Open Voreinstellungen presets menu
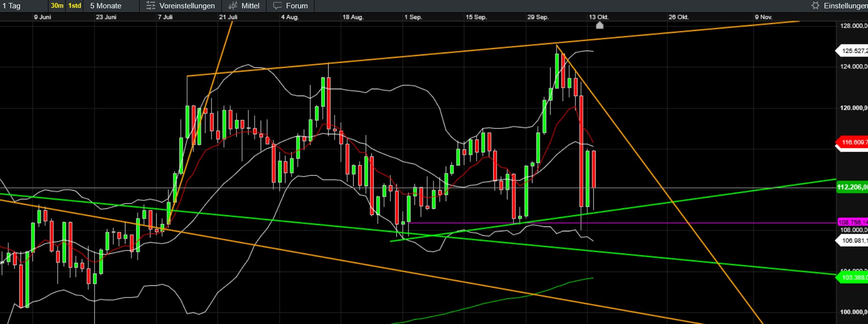868x324 pixels. pyautogui.click(x=187, y=6)
